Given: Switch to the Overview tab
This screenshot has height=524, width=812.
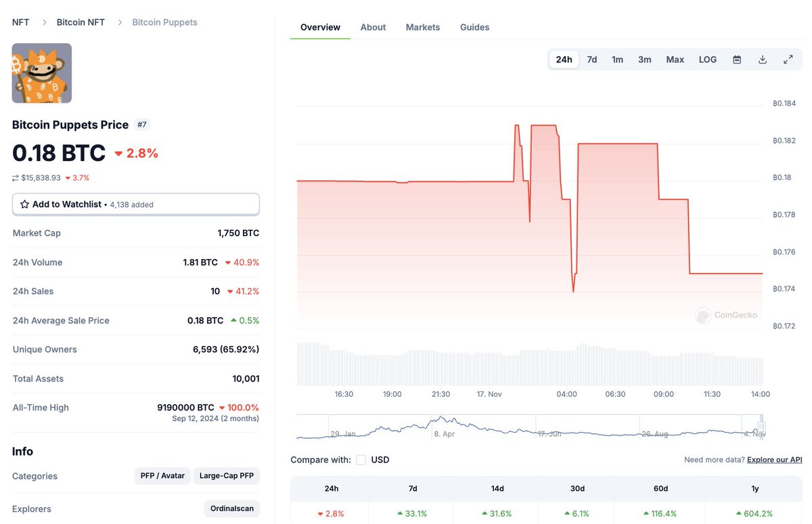Looking at the screenshot, I should (320, 28).
